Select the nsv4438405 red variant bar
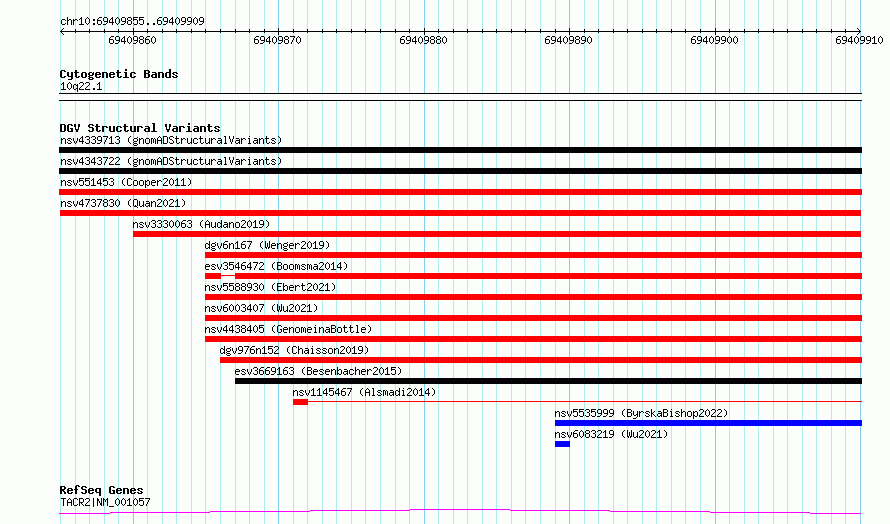Viewport: 890px width, 524px height. [x=534, y=339]
